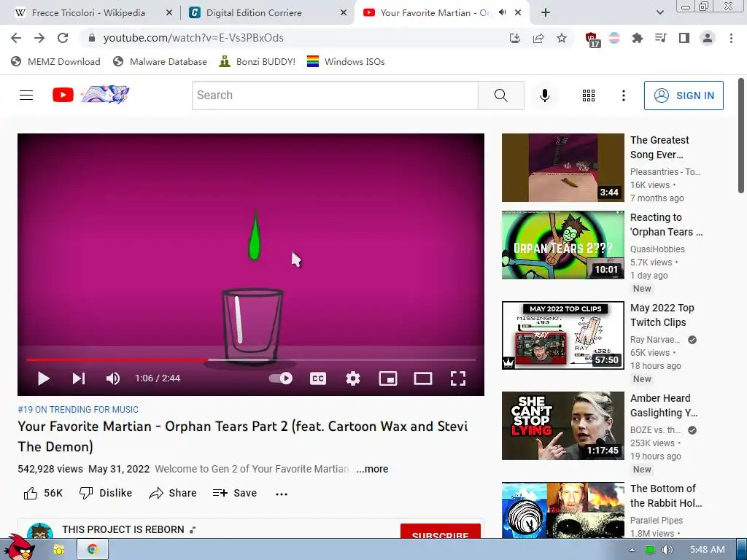747x560 pixels.
Task: Go to YouTube home via logo
Action: click(63, 96)
